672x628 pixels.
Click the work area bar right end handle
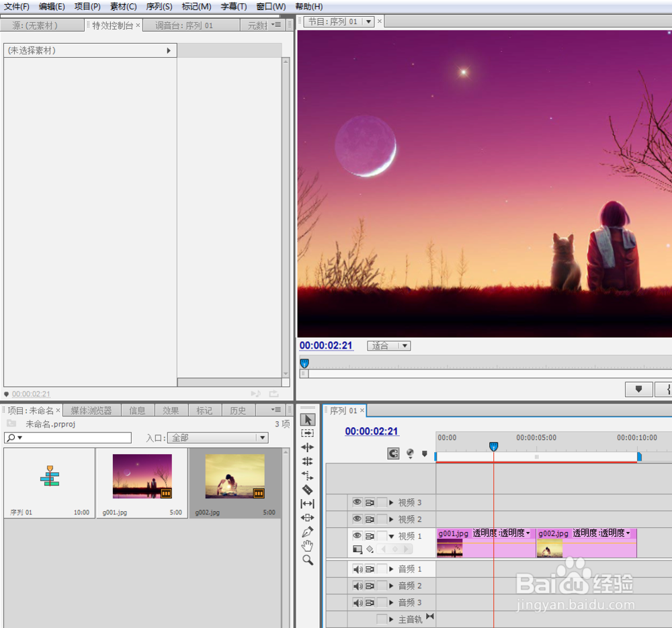tap(639, 457)
